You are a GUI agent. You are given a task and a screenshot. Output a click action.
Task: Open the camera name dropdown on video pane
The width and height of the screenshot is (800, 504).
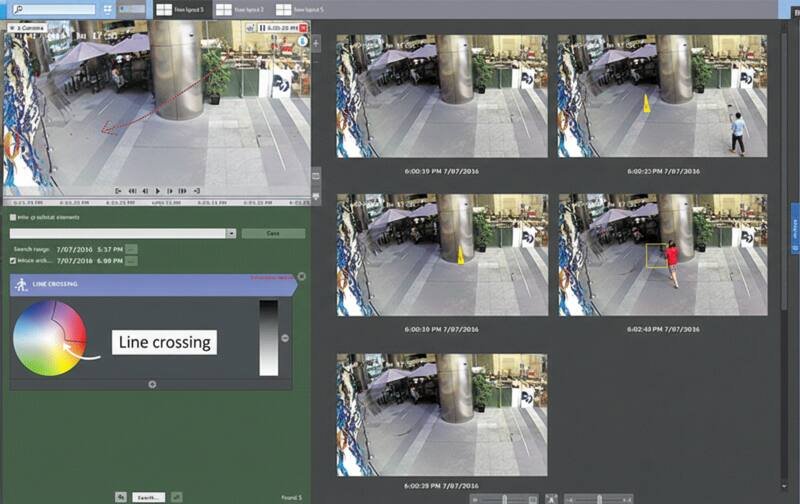pos(27,28)
